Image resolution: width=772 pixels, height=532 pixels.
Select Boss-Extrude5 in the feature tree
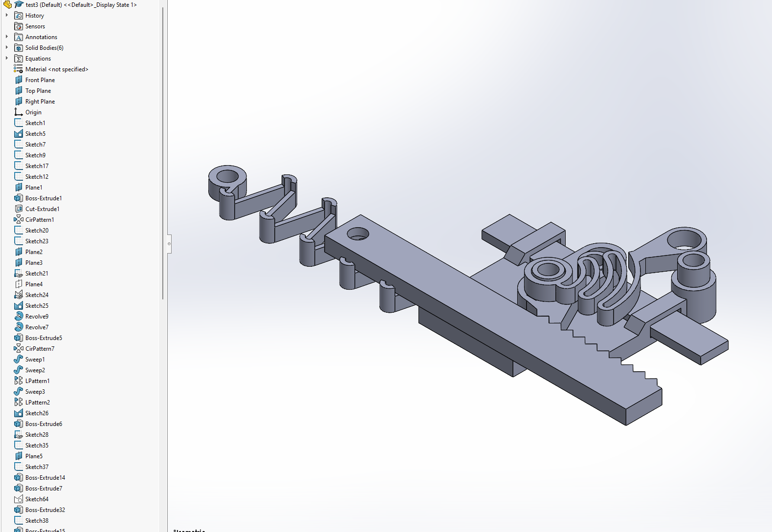pyautogui.click(x=44, y=338)
